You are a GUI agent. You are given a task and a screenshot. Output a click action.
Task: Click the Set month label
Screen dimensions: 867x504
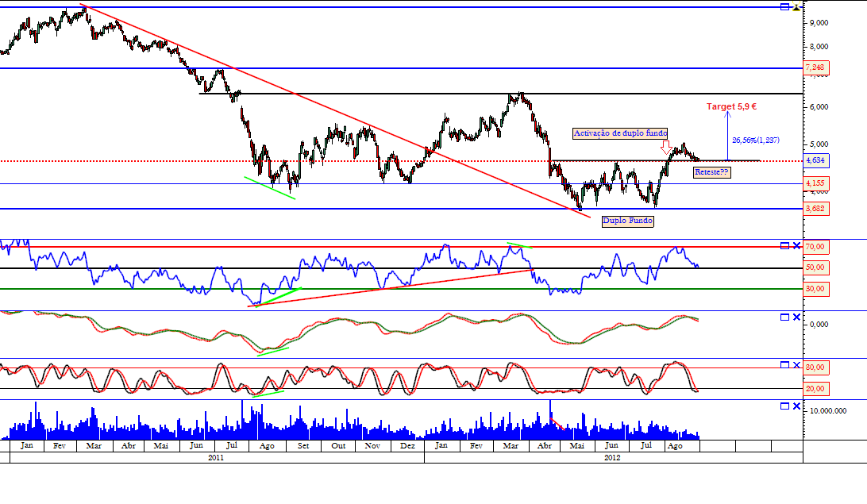303,446
